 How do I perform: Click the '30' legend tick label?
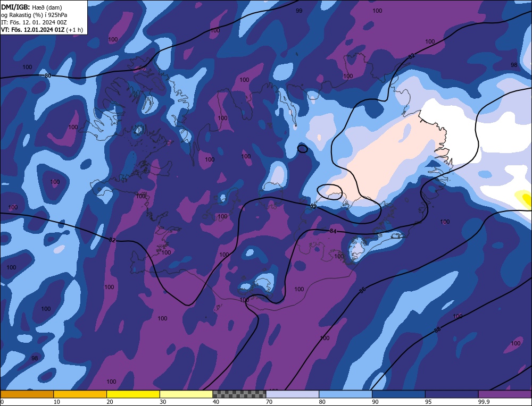163,402
